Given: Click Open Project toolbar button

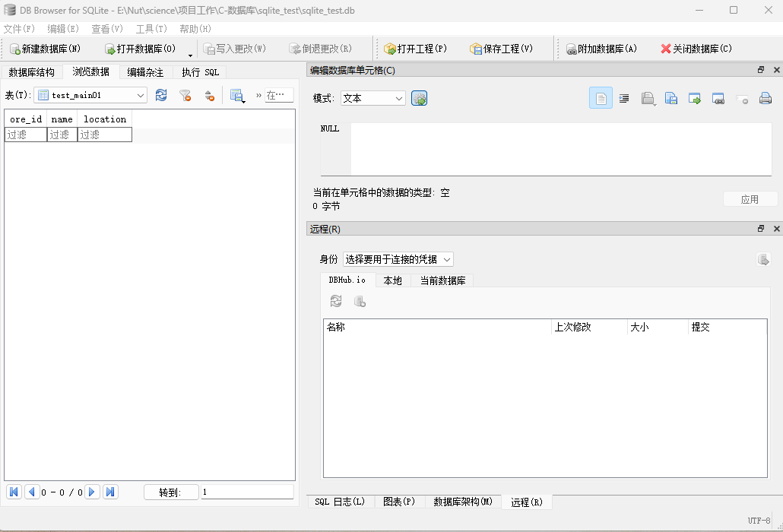Looking at the screenshot, I should 415,49.
